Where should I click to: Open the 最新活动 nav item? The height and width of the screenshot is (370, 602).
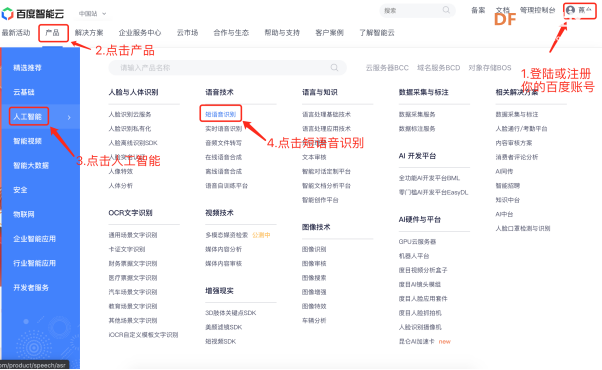(16, 33)
